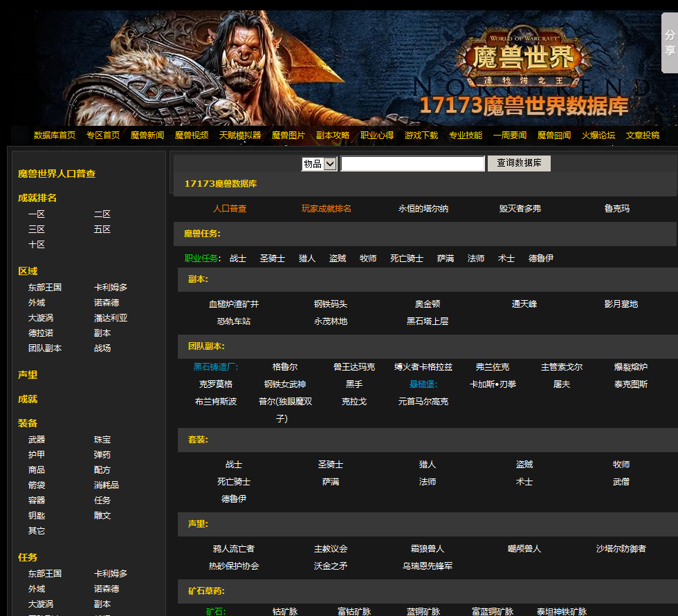Open 珠宝 under 装备 sidebar

[102, 440]
